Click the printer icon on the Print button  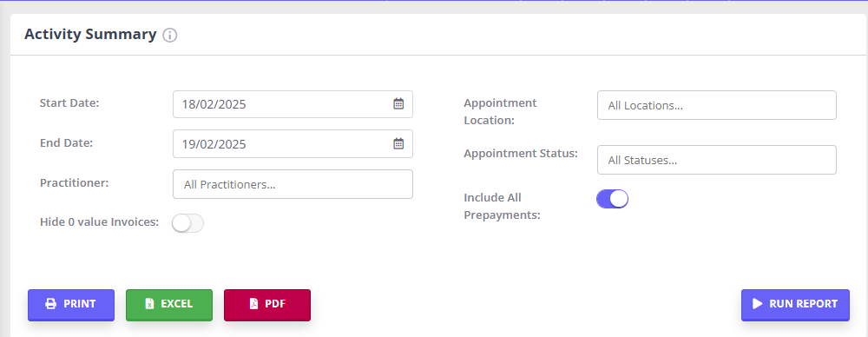[x=51, y=304]
